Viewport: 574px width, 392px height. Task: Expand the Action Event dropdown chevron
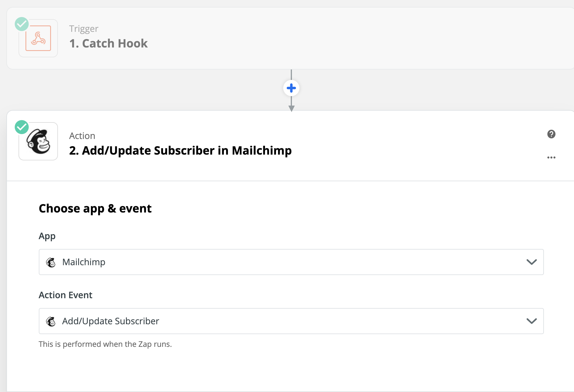[x=532, y=321]
